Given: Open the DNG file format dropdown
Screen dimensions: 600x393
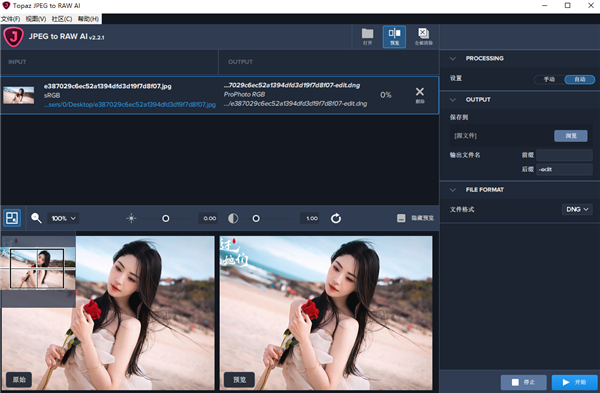Looking at the screenshot, I should [x=577, y=209].
